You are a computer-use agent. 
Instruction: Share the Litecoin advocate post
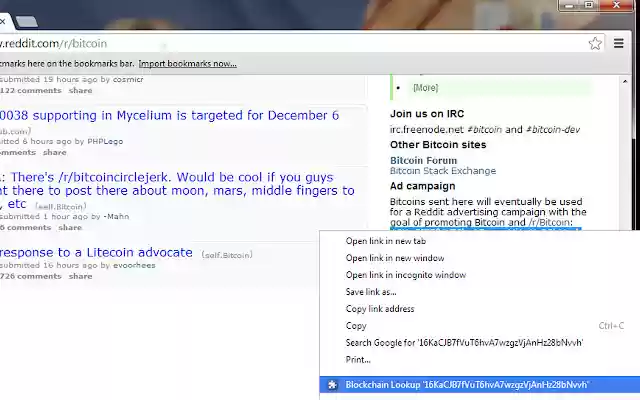80,276
